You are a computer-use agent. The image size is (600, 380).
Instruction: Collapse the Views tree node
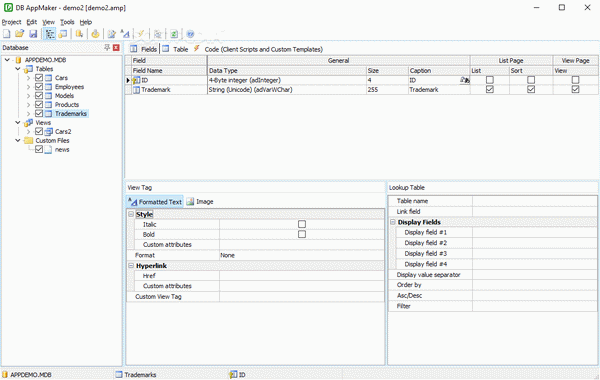18,122
